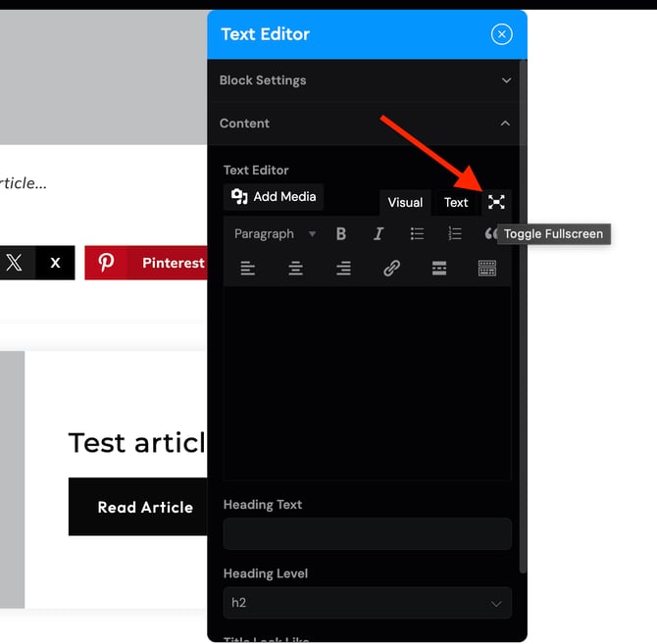Open the Heading Level dropdown
The width and height of the screenshot is (657, 644).
point(367,603)
